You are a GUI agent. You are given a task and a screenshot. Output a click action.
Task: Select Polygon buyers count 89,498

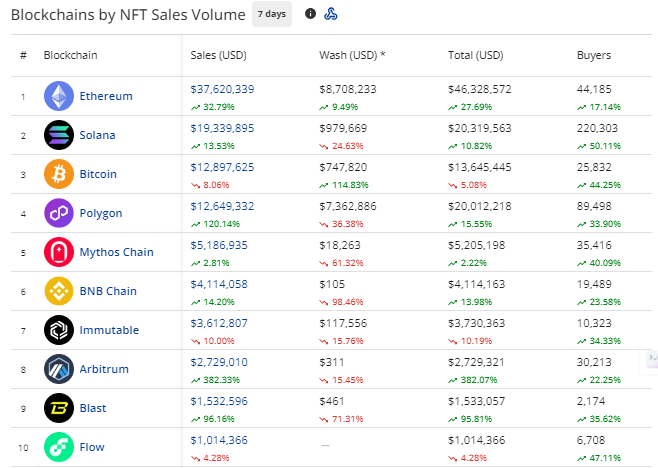(x=594, y=206)
